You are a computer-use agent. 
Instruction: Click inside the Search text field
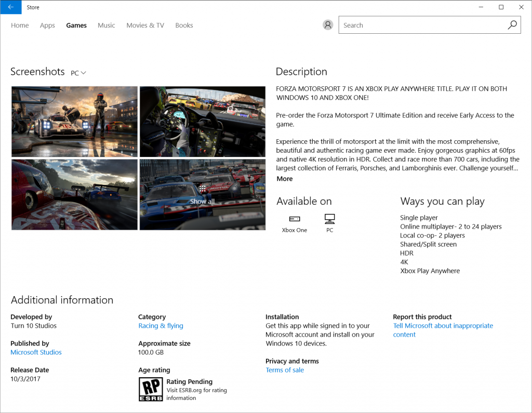tap(422, 25)
